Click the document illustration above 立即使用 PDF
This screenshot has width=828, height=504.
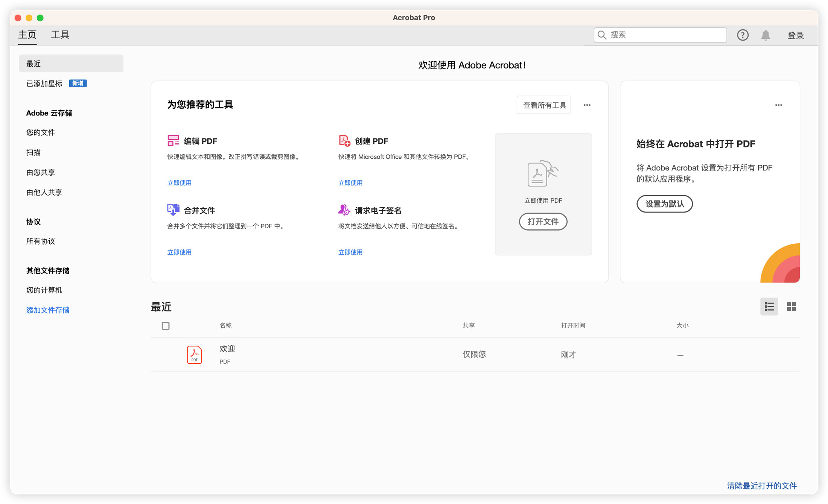pos(543,173)
